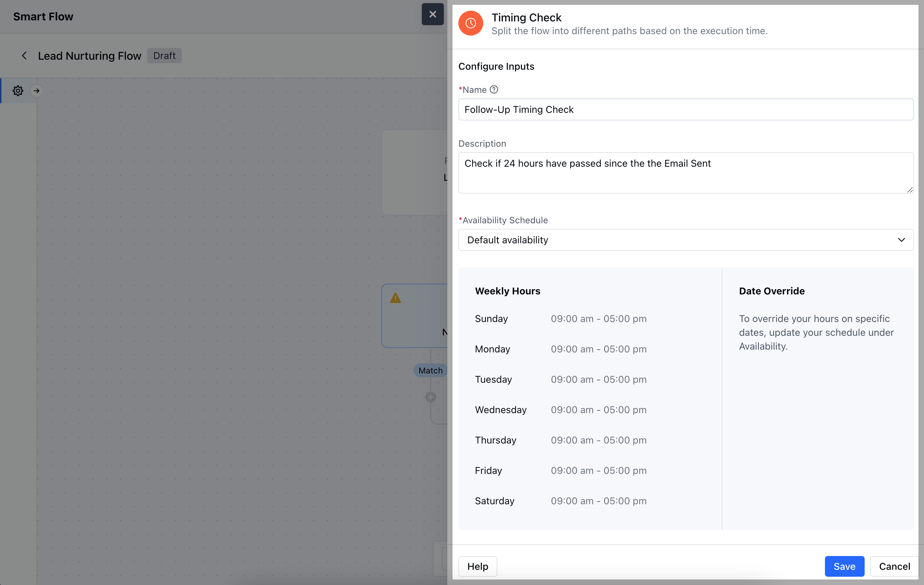Expand sidebar with the arrow icon

(37, 91)
